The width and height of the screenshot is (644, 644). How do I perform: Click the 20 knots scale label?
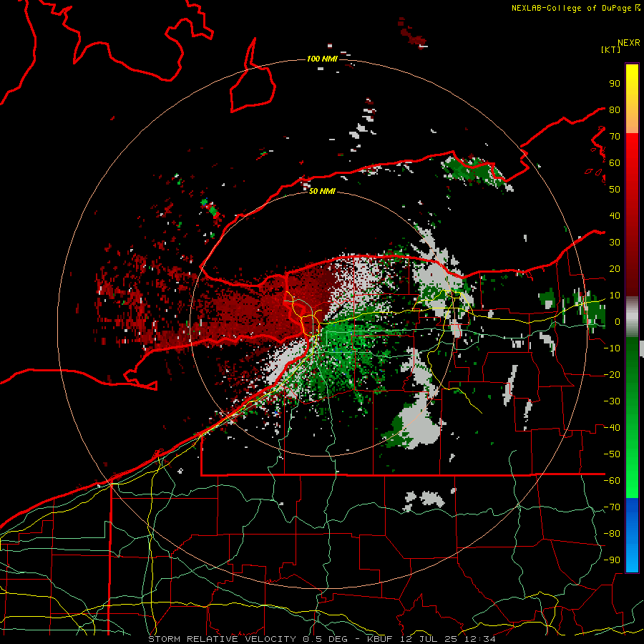tap(615, 268)
